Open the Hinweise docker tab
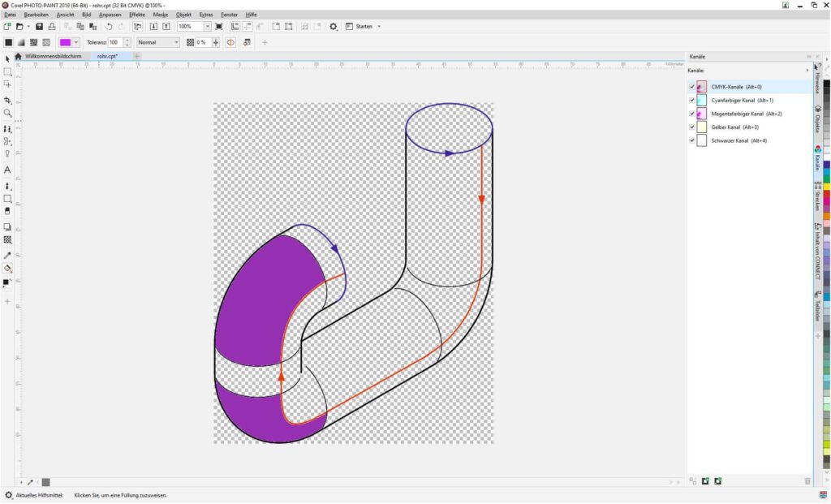 click(x=818, y=80)
